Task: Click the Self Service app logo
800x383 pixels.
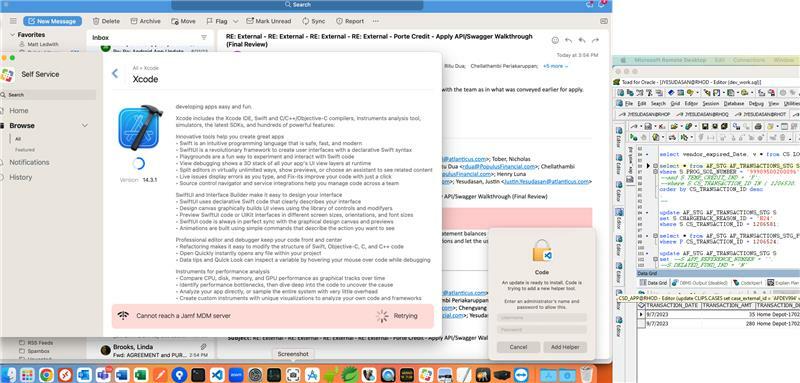Action: 7,74
